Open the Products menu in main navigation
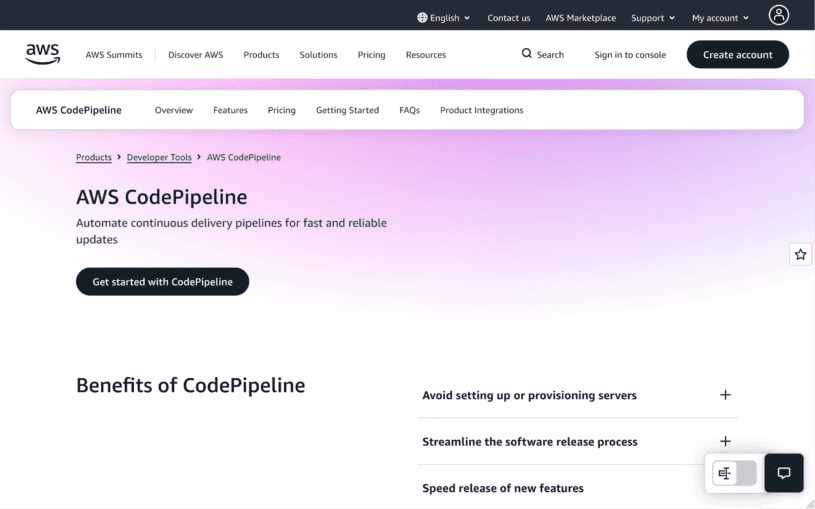The height and width of the screenshot is (509, 815). 261,55
